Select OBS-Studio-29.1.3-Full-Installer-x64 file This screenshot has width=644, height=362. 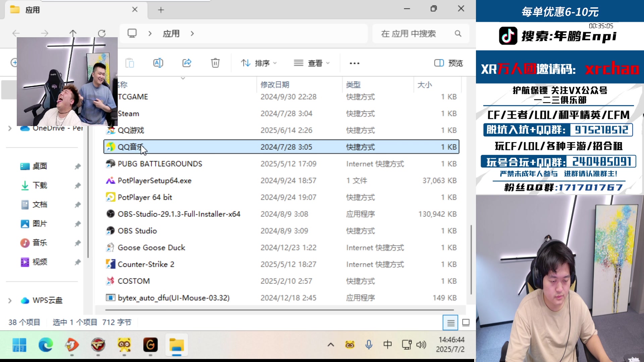tap(281, 214)
